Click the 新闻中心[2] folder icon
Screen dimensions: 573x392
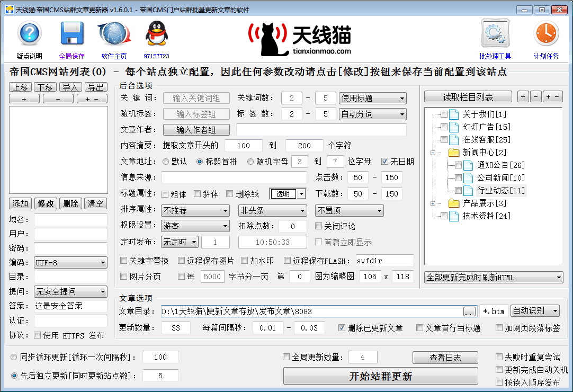(x=454, y=152)
